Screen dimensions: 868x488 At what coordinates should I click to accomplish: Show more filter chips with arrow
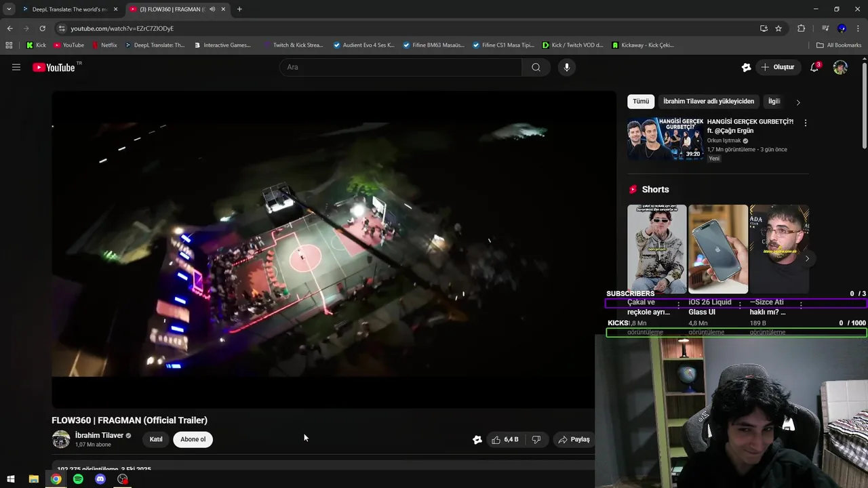click(x=798, y=102)
